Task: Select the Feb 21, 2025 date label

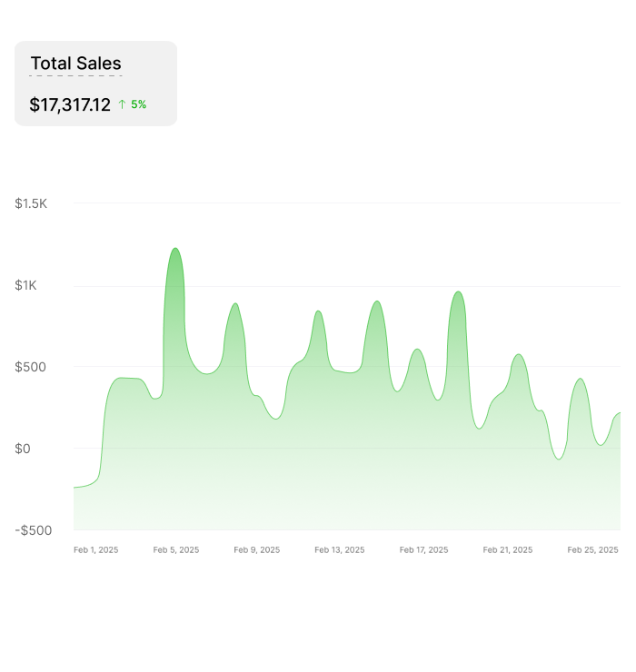Action: pos(507,549)
